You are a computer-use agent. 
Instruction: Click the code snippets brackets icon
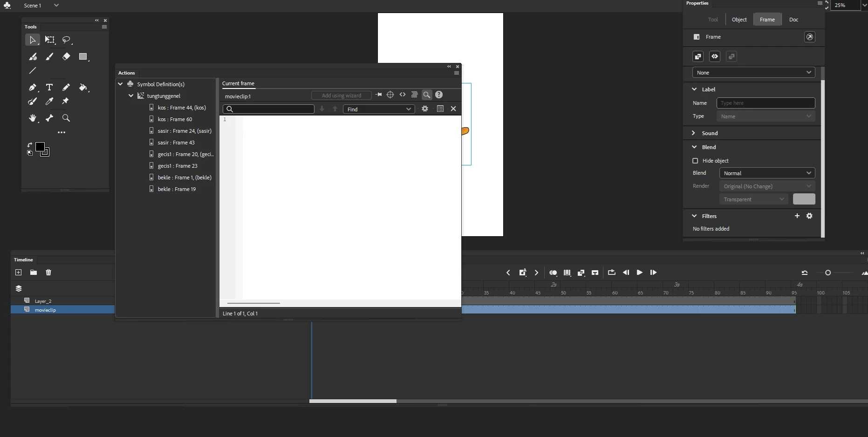[403, 95]
